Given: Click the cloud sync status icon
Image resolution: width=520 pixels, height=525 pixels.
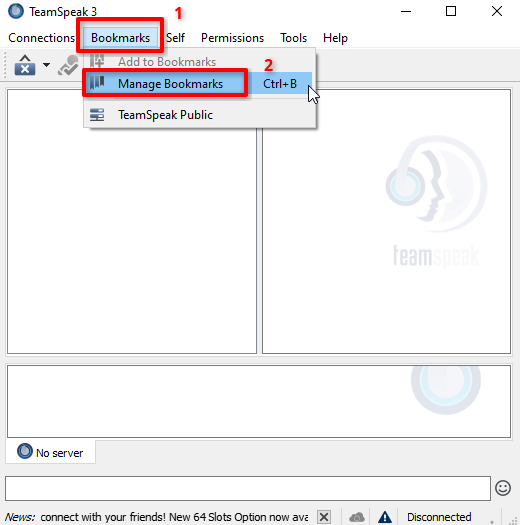Looking at the screenshot, I should tap(357, 517).
